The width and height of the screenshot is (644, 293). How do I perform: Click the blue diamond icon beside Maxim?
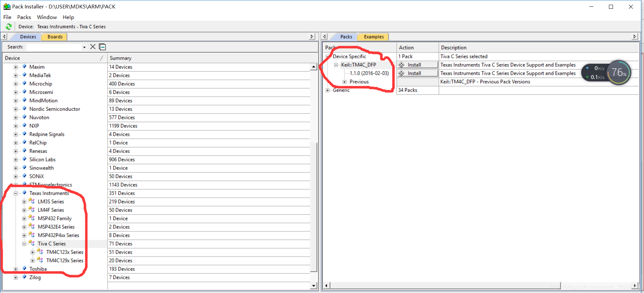pyautogui.click(x=24, y=67)
